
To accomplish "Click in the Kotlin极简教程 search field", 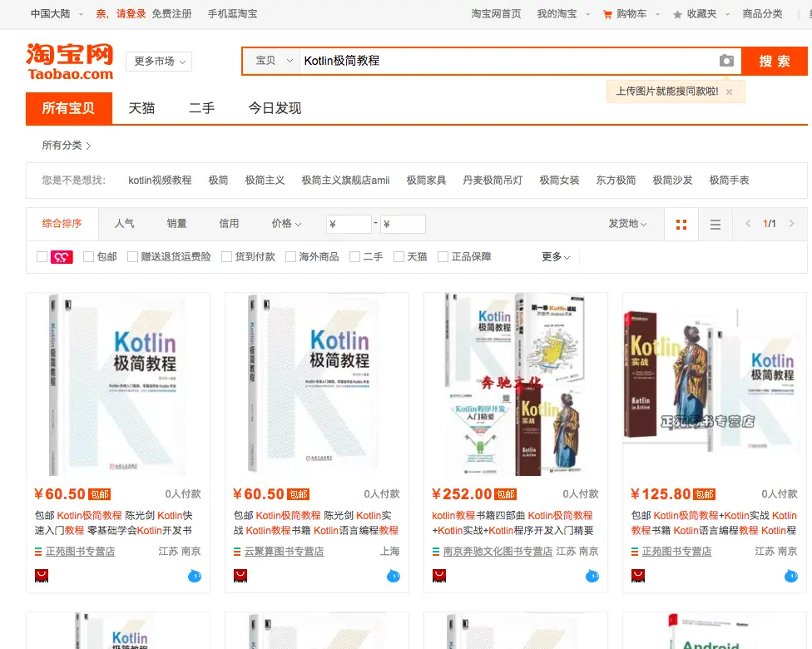I will 507,61.
